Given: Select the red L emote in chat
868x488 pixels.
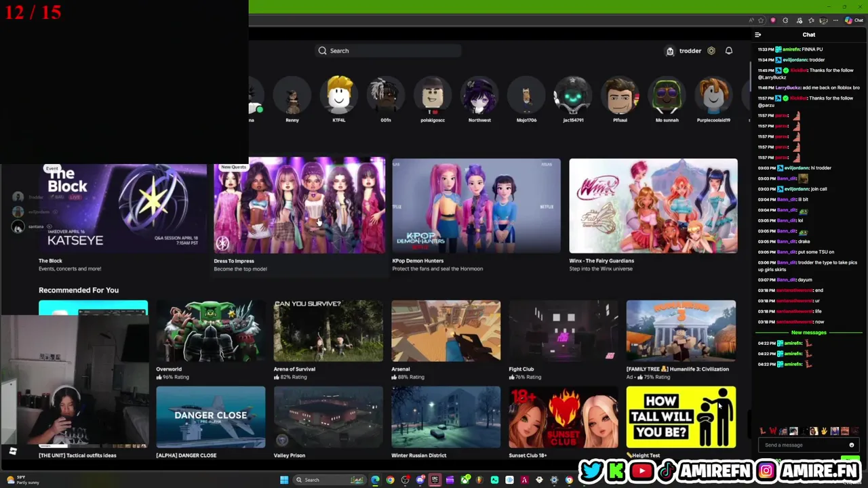Looking at the screenshot, I should (762, 431).
